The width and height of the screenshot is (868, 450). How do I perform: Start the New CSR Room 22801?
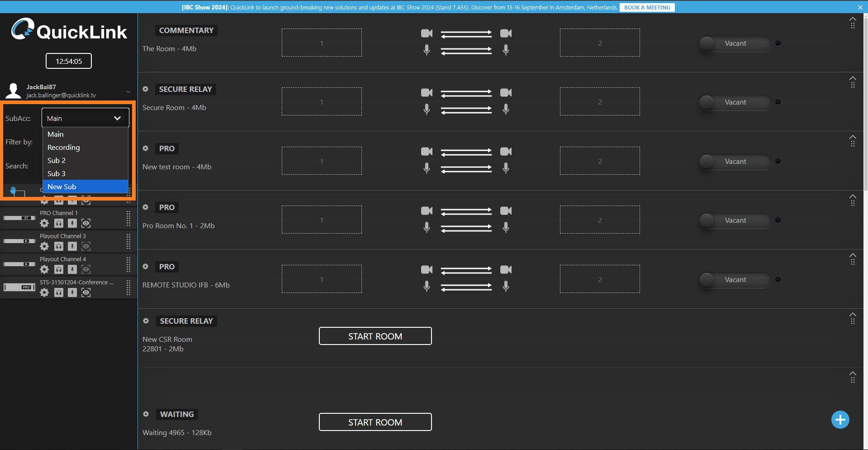(375, 336)
